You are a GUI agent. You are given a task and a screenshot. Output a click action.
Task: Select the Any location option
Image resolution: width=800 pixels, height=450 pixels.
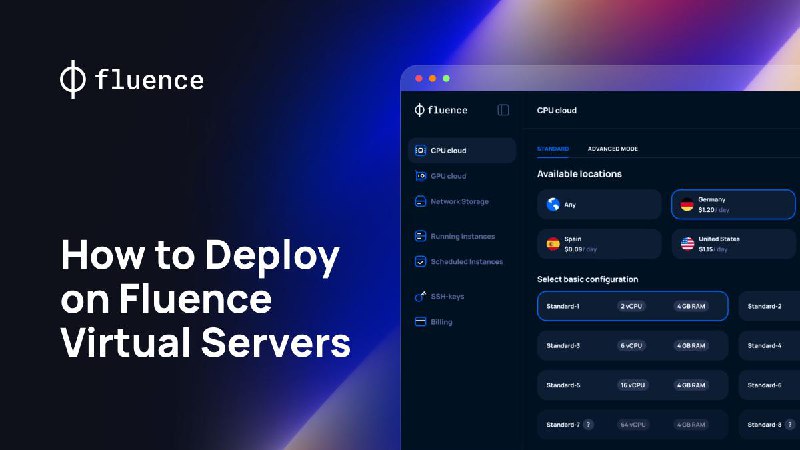pyautogui.click(x=599, y=205)
